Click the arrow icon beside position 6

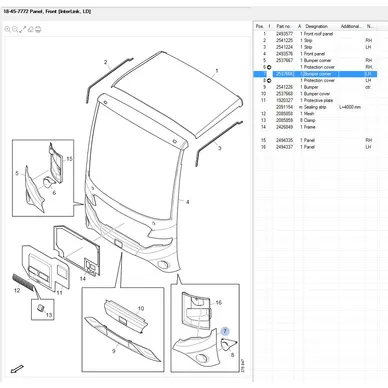pyautogui.click(x=269, y=67)
